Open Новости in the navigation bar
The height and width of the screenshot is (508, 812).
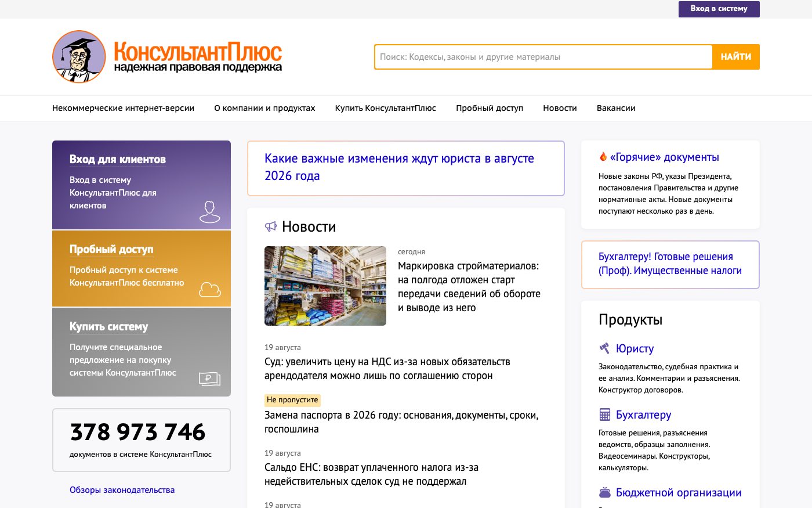pos(560,108)
